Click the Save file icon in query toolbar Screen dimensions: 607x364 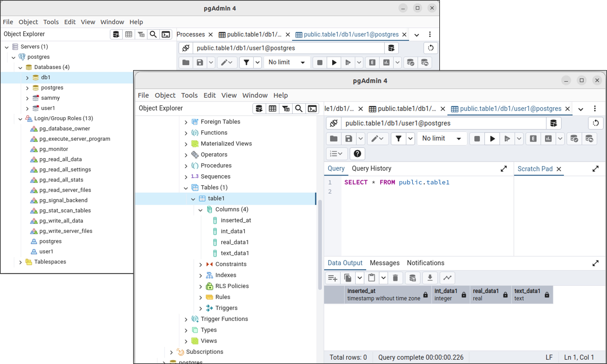pyautogui.click(x=348, y=139)
